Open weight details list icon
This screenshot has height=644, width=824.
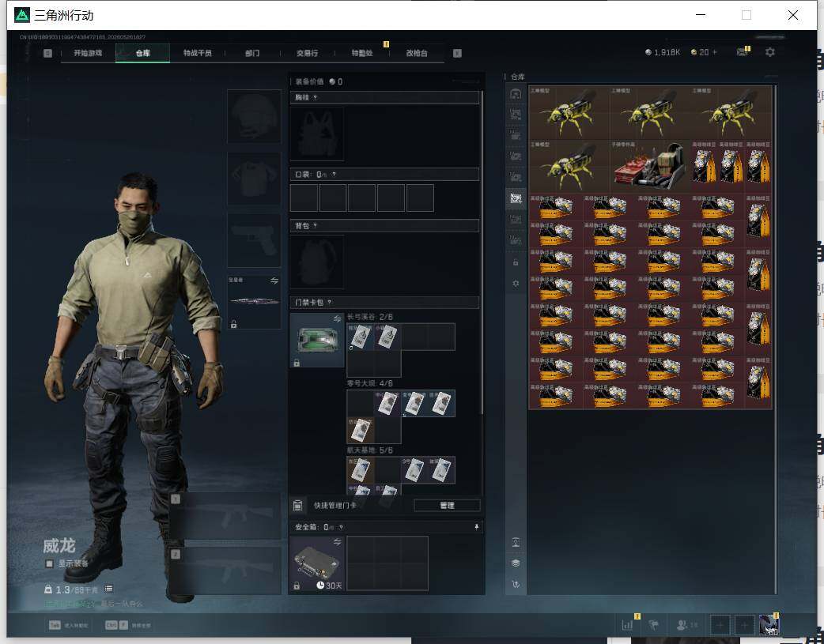(x=108, y=589)
